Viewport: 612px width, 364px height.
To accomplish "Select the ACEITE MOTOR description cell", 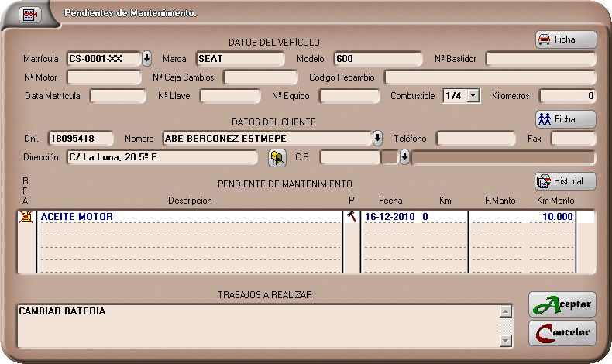I will pyautogui.click(x=189, y=217).
